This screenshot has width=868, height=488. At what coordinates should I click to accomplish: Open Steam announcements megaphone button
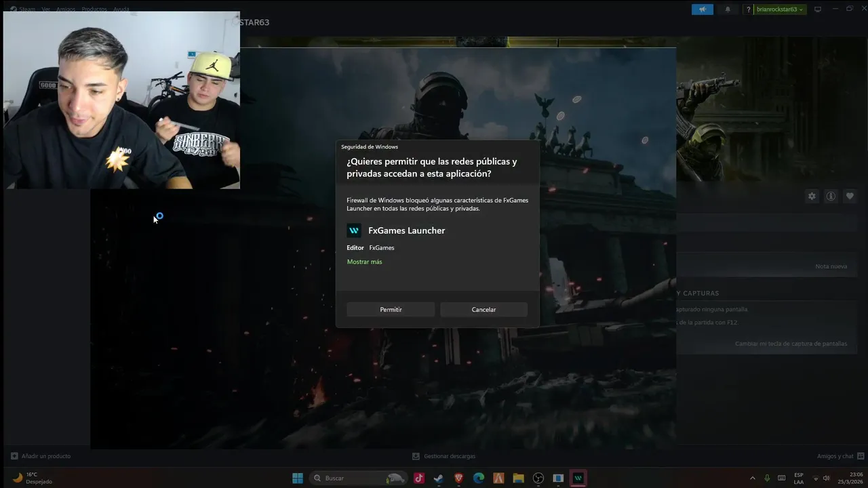click(x=703, y=9)
